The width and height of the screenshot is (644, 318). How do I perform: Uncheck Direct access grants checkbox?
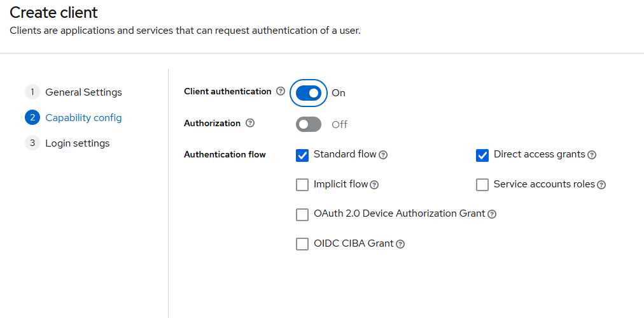point(482,155)
